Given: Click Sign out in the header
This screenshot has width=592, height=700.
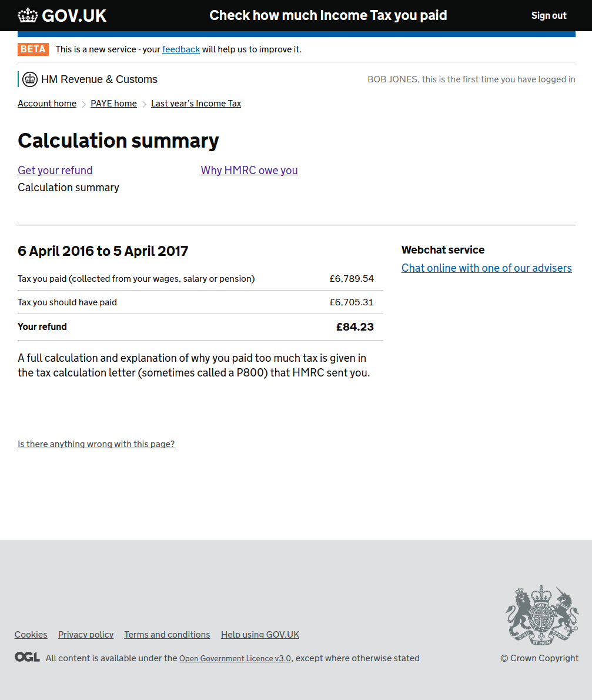Looking at the screenshot, I should tap(548, 16).
